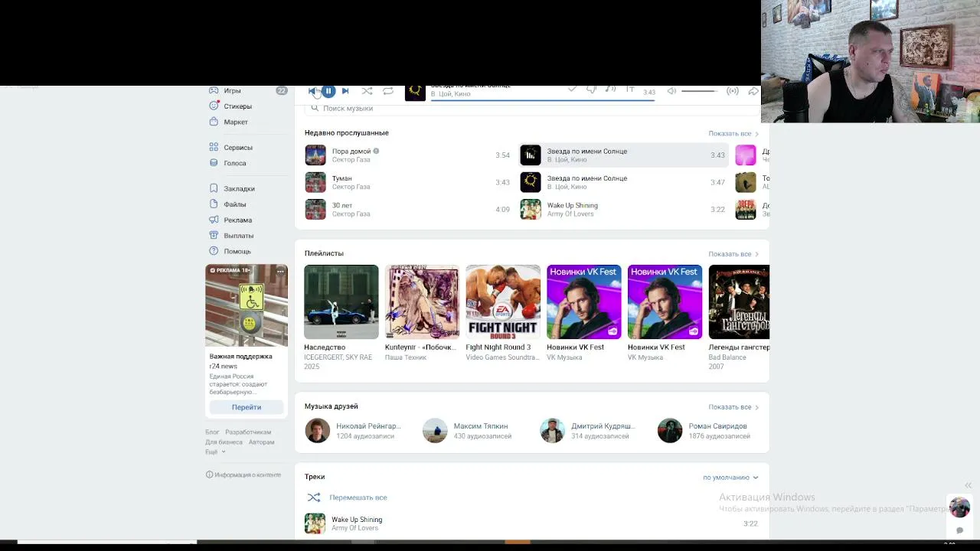The height and width of the screenshot is (551, 980).
Task: Play 'Wake Up Shining' in the Треки list
Action: click(x=532, y=523)
